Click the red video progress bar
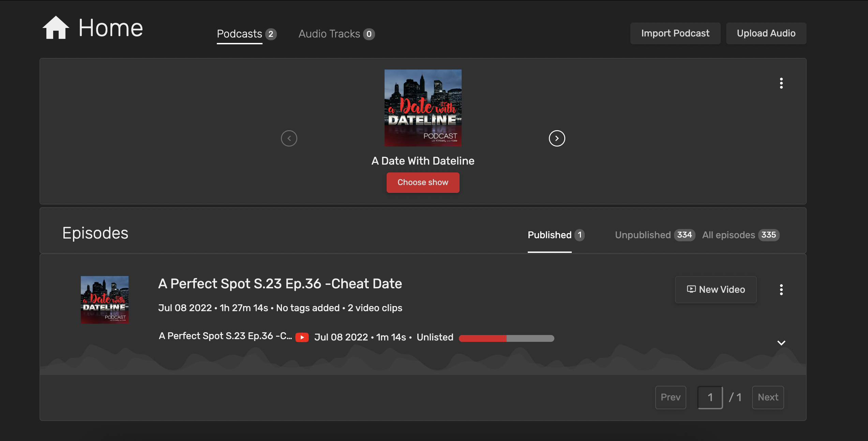The height and width of the screenshot is (441, 868). click(x=506, y=338)
